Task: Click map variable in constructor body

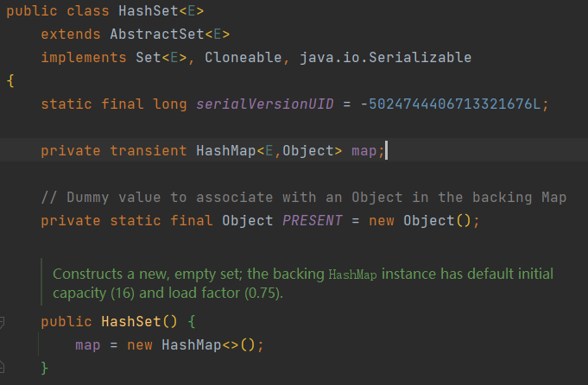Action: [88, 344]
